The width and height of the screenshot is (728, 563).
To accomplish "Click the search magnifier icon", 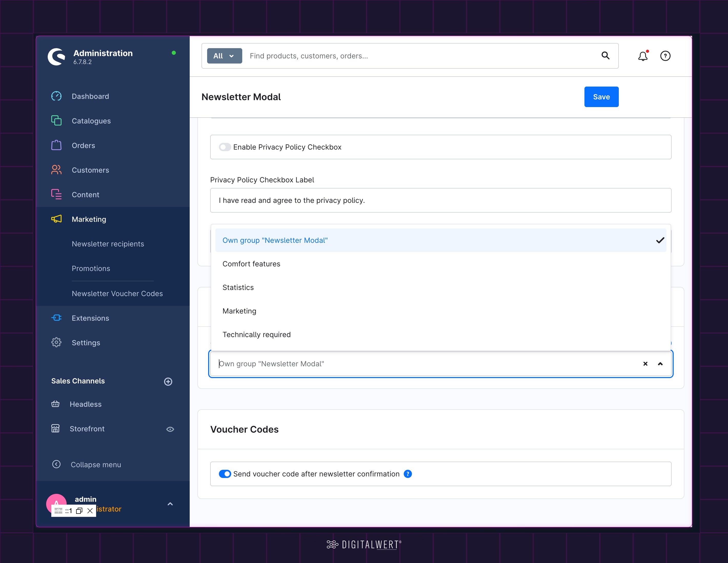I will click(x=605, y=56).
